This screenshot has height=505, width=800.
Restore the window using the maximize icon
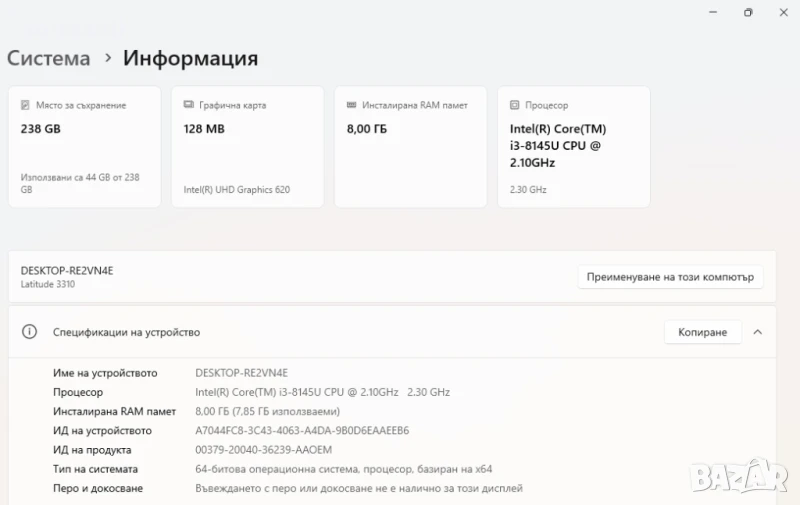click(747, 12)
